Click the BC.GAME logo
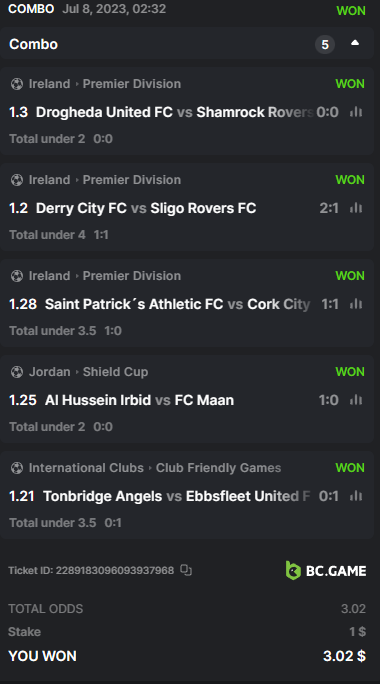The image size is (380, 684). 326,571
